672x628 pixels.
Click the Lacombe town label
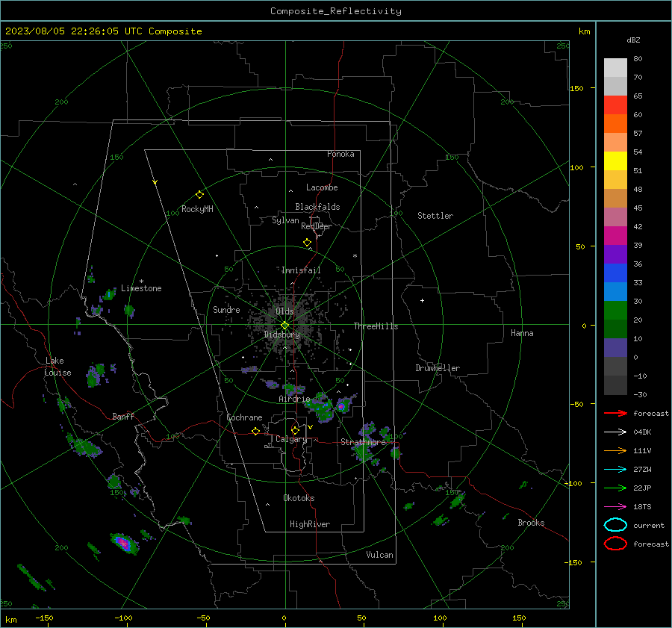click(322, 187)
